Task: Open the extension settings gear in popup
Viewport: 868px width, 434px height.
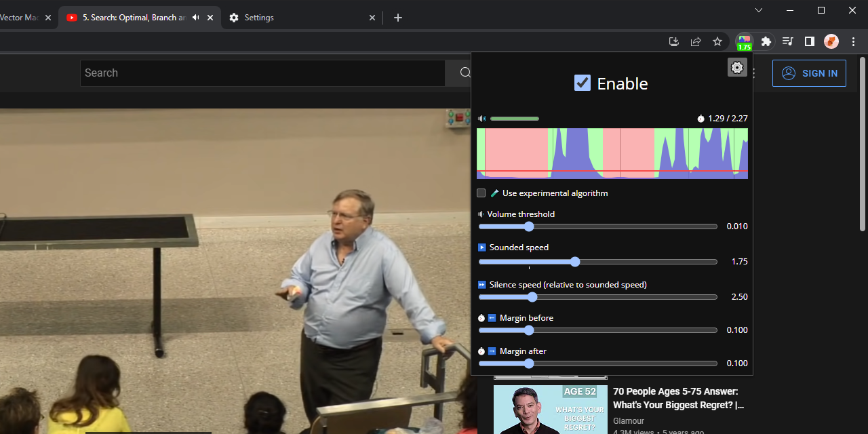Action: coord(737,67)
